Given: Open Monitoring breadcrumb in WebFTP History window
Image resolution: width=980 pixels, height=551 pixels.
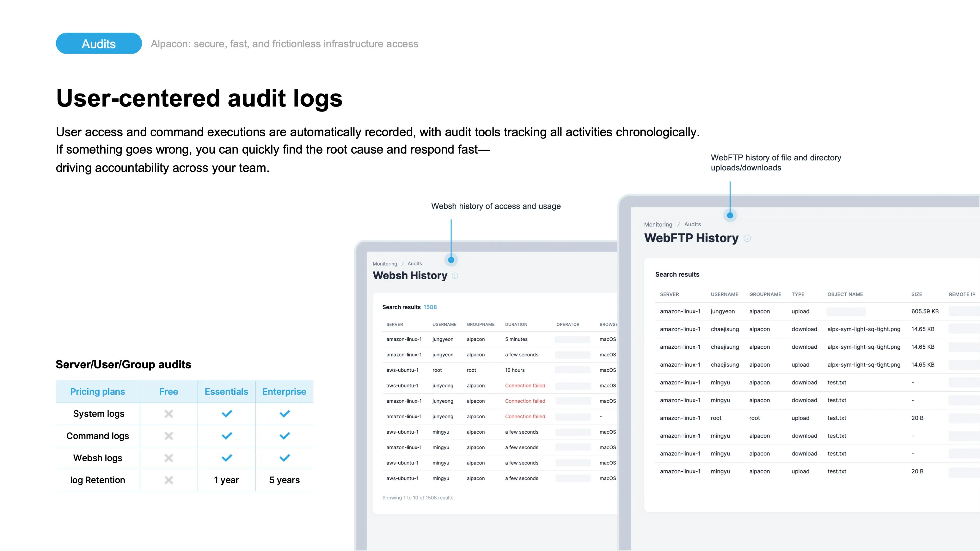Looking at the screenshot, I should tap(658, 224).
